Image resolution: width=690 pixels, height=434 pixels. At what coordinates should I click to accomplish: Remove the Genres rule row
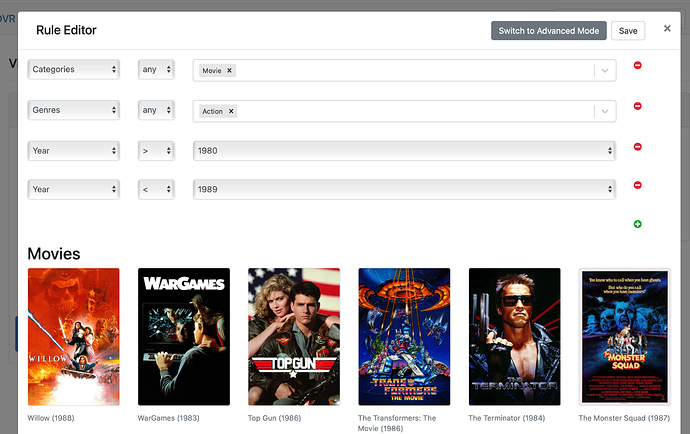[637, 106]
